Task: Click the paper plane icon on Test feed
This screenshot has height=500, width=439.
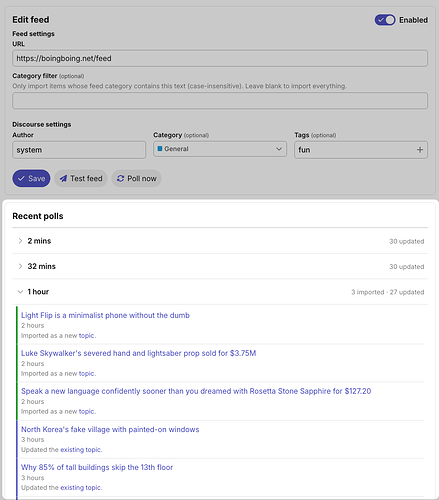Action: pyautogui.click(x=63, y=179)
